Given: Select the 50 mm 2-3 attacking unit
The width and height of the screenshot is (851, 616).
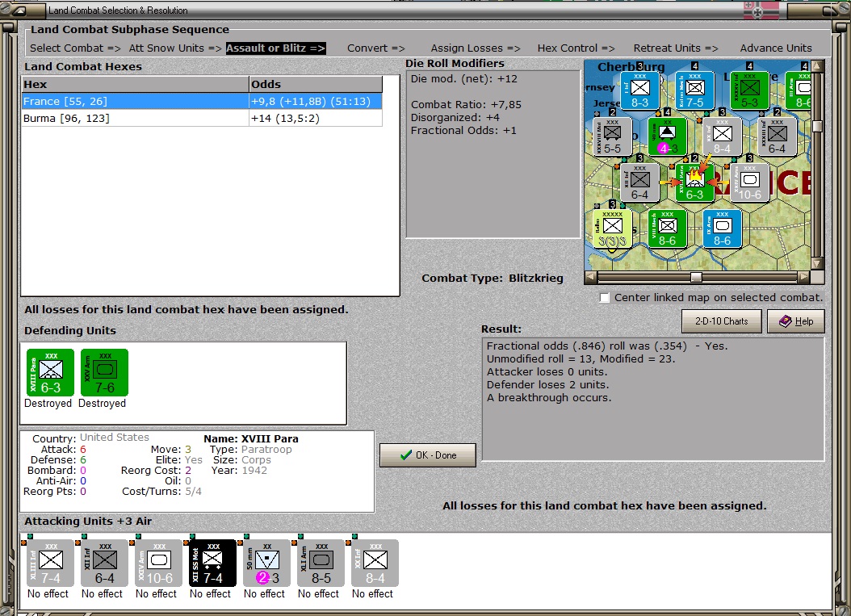Looking at the screenshot, I should [267, 563].
